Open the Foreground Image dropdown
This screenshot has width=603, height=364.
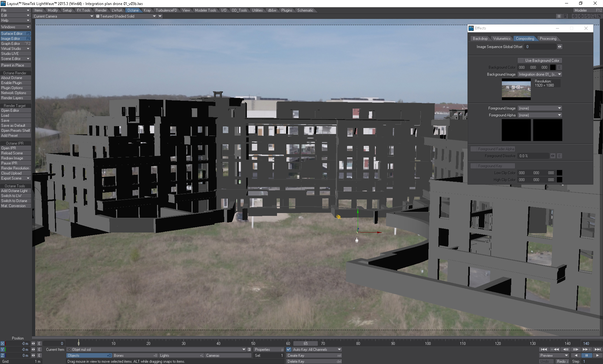(540, 108)
